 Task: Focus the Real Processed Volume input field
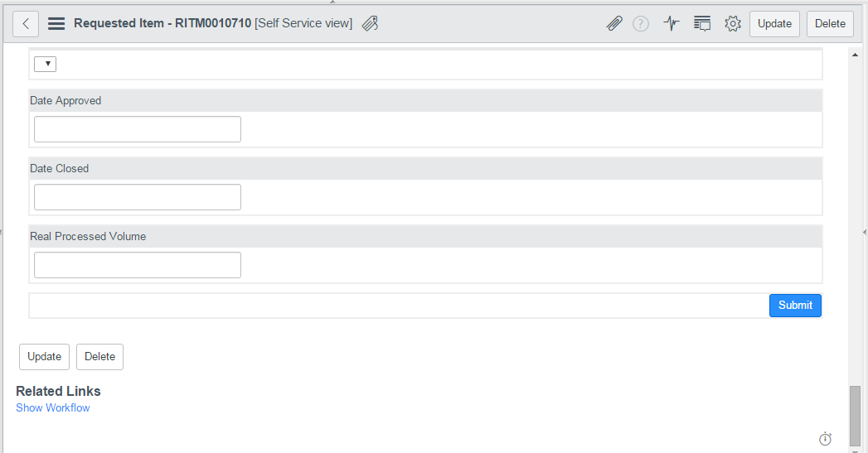pyautogui.click(x=138, y=265)
